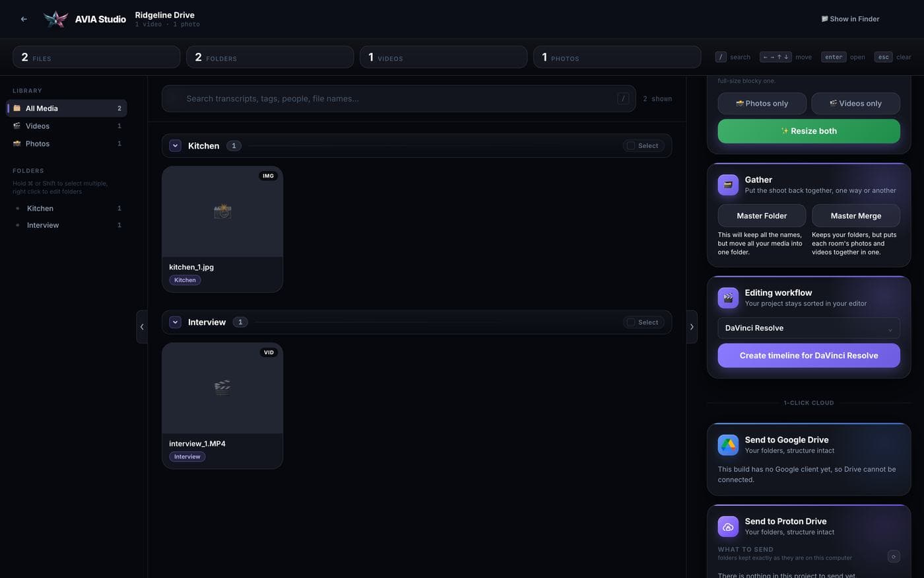Open the interview_1.MP4 video thumbnail
The image size is (924, 578).
coord(222,388)
